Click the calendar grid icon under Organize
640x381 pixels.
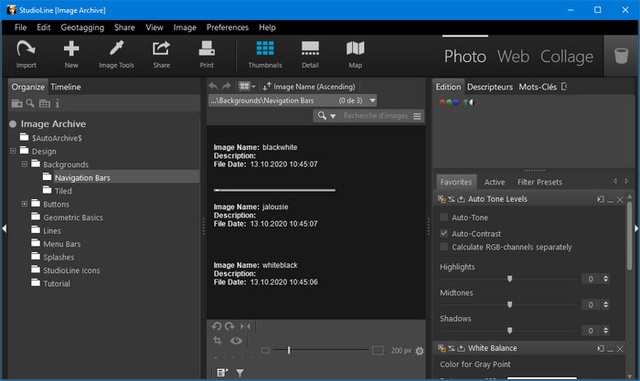44,104
